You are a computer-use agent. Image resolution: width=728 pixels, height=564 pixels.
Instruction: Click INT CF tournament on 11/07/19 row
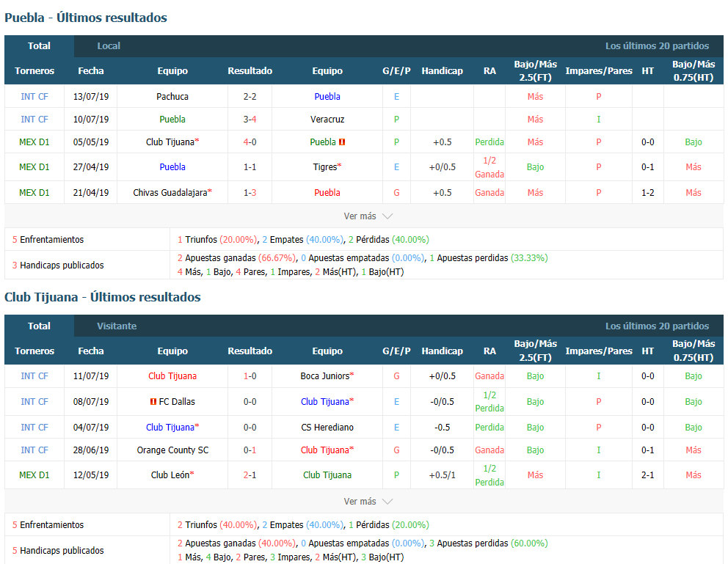tap(34, 376)
